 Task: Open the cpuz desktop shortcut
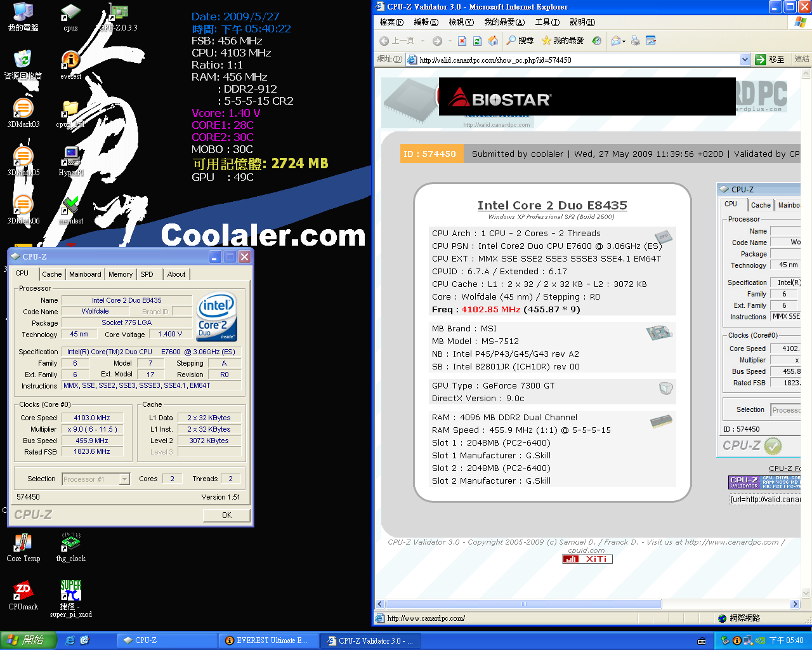click(70, 17)
